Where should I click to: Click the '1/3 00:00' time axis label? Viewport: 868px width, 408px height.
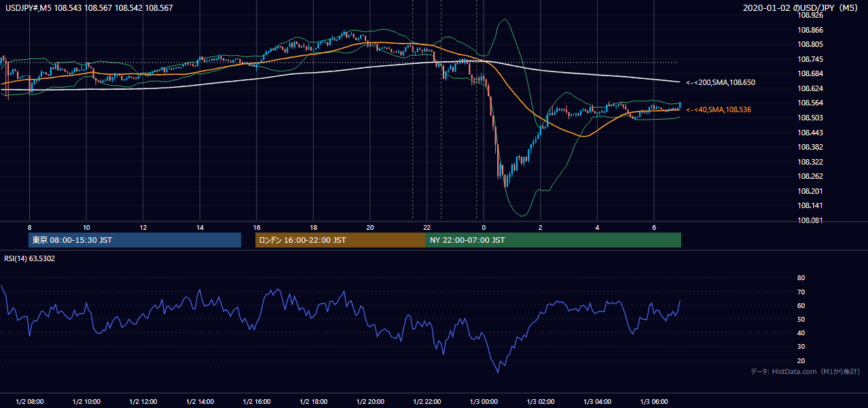tap(484, 402)
